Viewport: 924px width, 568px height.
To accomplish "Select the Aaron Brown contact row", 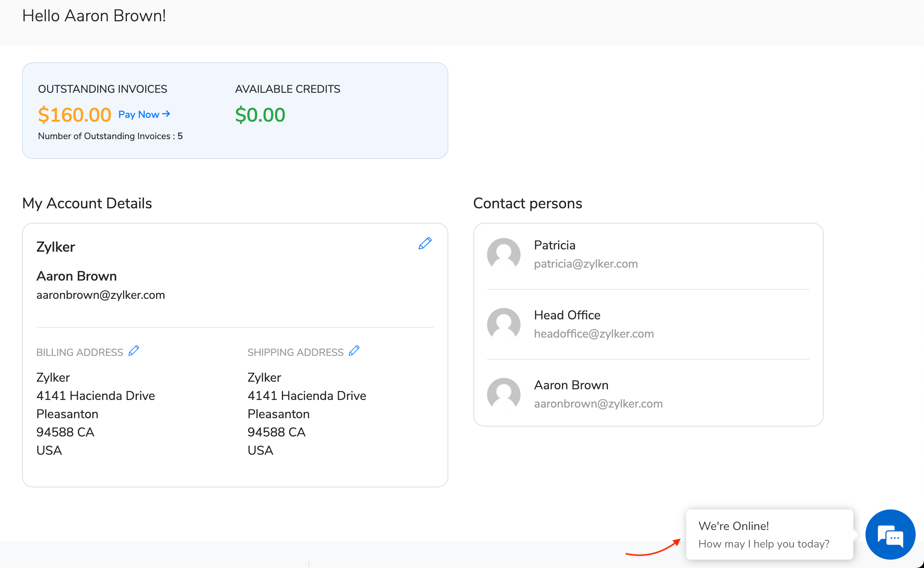I will point(646,394).
